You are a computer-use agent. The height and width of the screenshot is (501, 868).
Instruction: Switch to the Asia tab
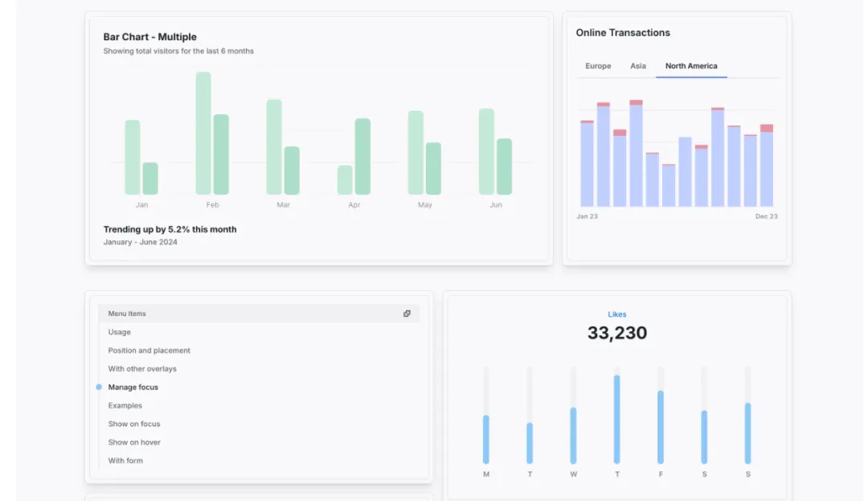[x=637, y=66]
